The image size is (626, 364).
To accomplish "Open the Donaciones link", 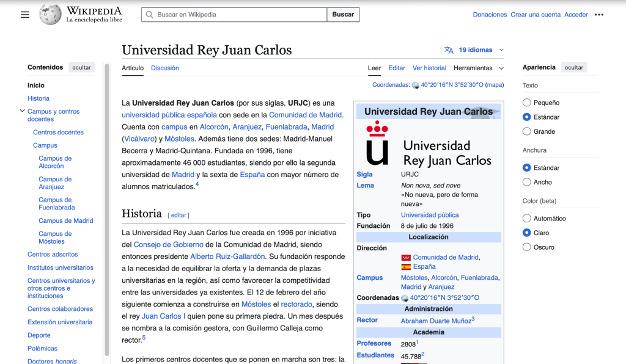I will 490,15.
